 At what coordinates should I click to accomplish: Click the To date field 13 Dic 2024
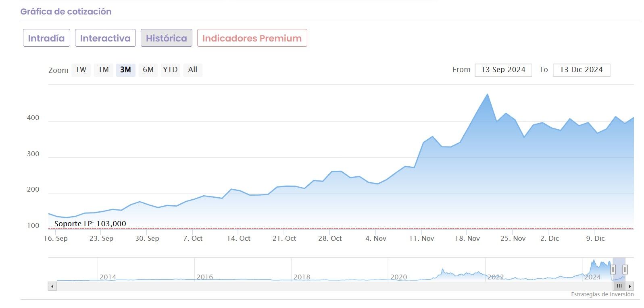pyautogui.click(x=581, y=70)
